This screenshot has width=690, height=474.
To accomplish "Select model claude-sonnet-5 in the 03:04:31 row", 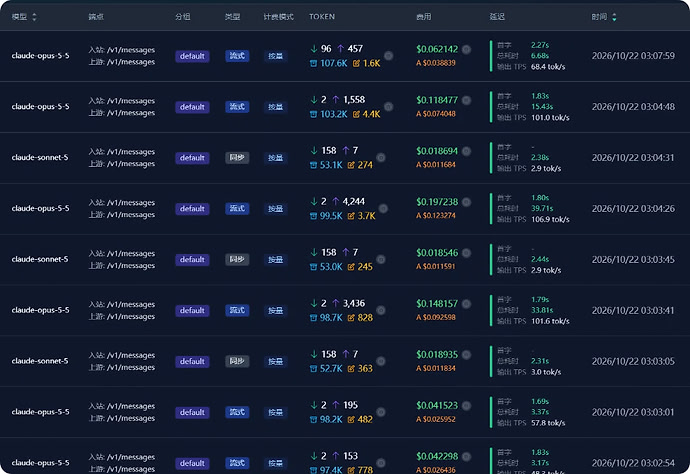I will pyautogui.click(x=40, y=158).
